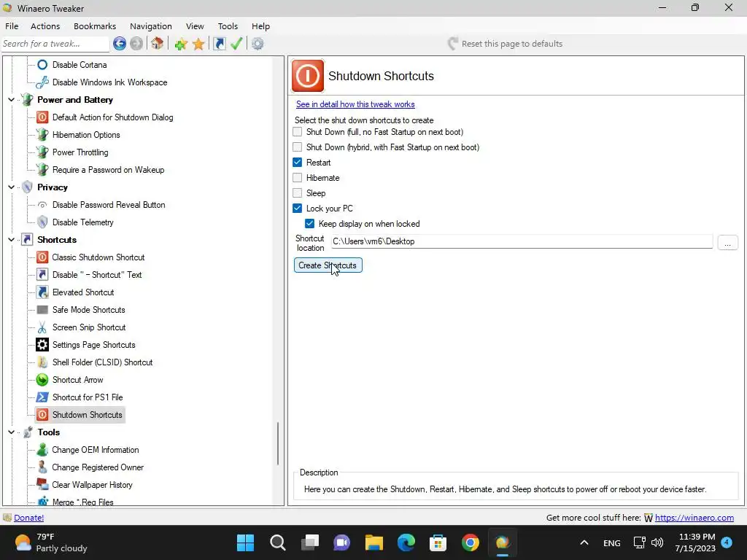The height and width of the screenshot is (560, 747).
Task: Click the green checkmark toolbar icon
Action: click(x=236, y=44)
